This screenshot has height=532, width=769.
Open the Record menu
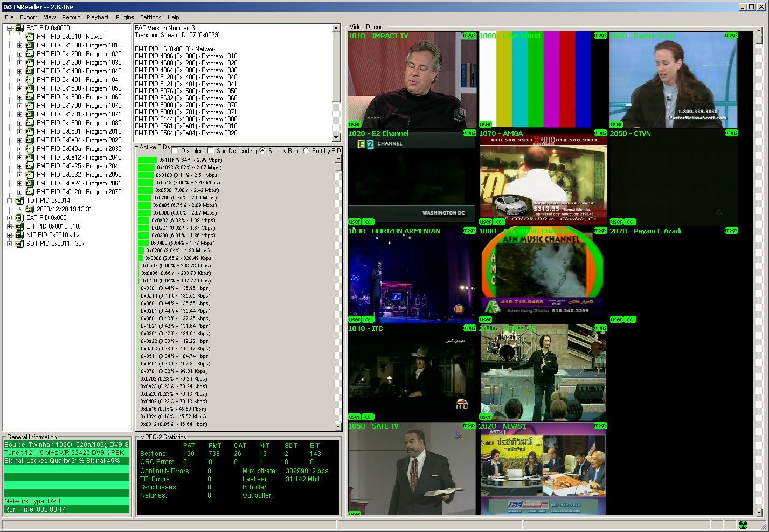click(71, 17)
